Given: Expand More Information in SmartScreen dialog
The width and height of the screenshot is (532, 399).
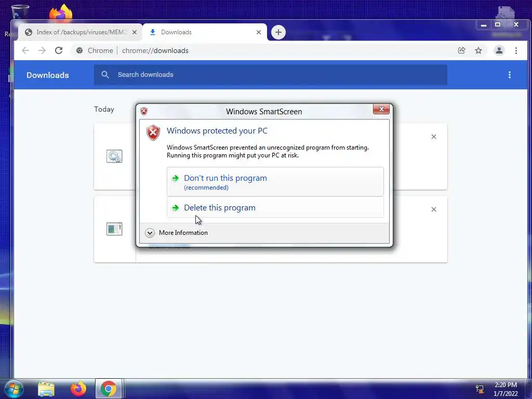Looking at the screenshot, I should pos(177,233).
